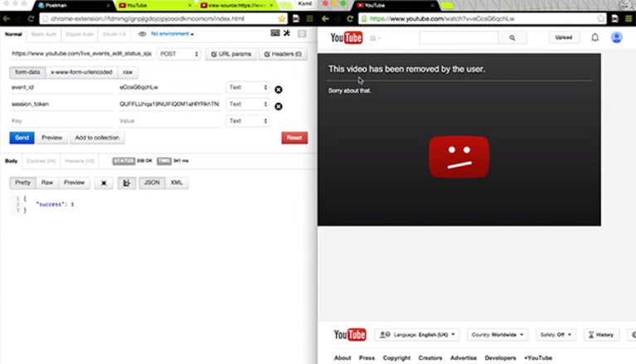
Task: Select the OAuth 1.0 tab
Action: (114, 34)
